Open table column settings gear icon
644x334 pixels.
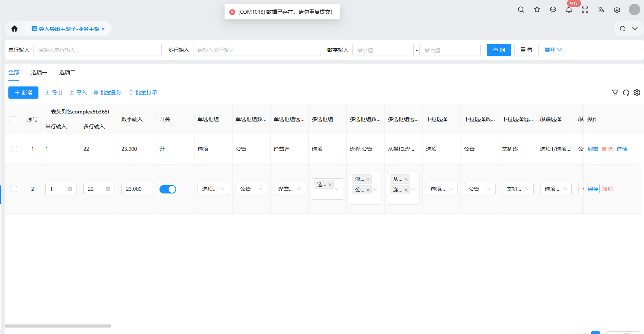pos(637,93)
